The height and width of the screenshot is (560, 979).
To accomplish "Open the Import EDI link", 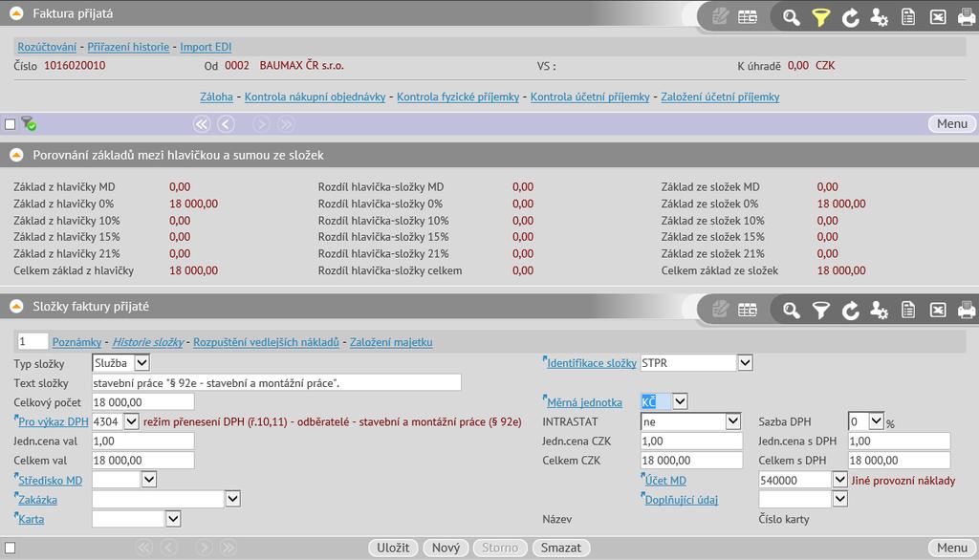I will click(206, 47).
